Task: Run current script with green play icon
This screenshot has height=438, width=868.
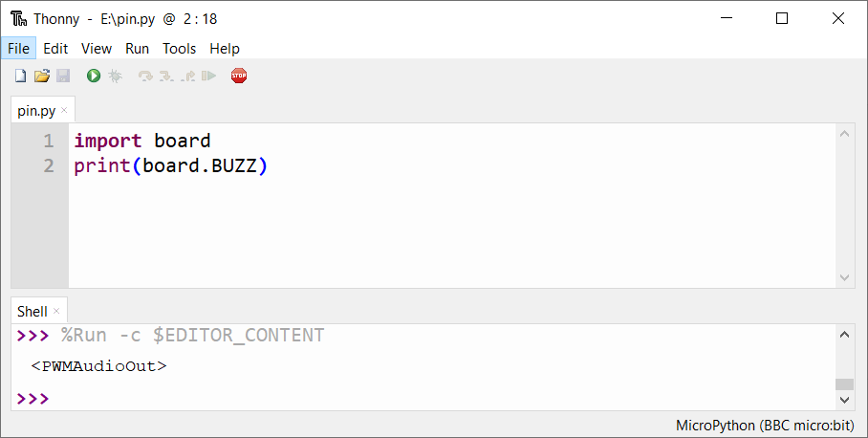Action: point(94,76)
